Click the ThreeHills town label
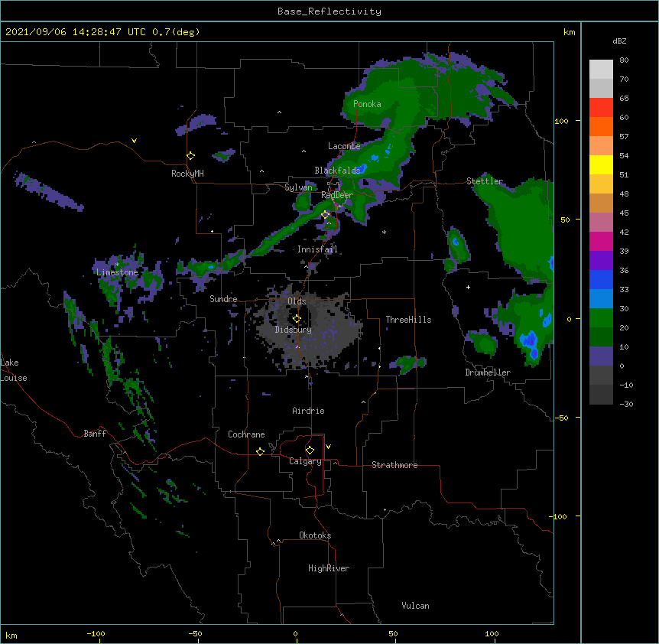659x644 pixels. click(408, 320)
